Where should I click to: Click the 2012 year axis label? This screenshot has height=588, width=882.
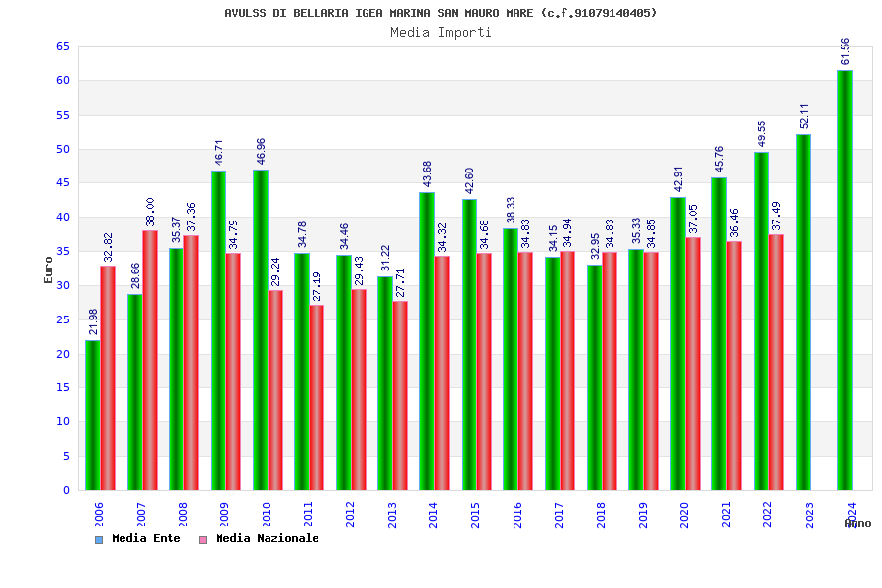tap(350, 514)
